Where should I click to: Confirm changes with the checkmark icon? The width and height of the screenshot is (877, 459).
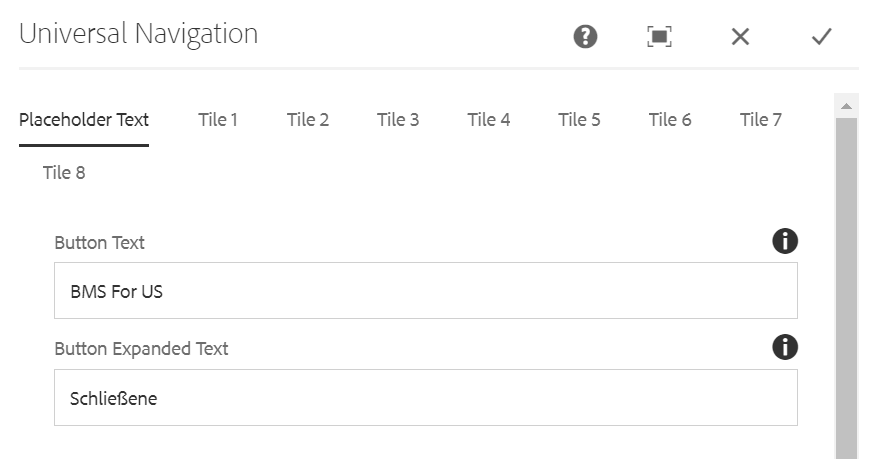pyautogui.click(x=822, y=37)
